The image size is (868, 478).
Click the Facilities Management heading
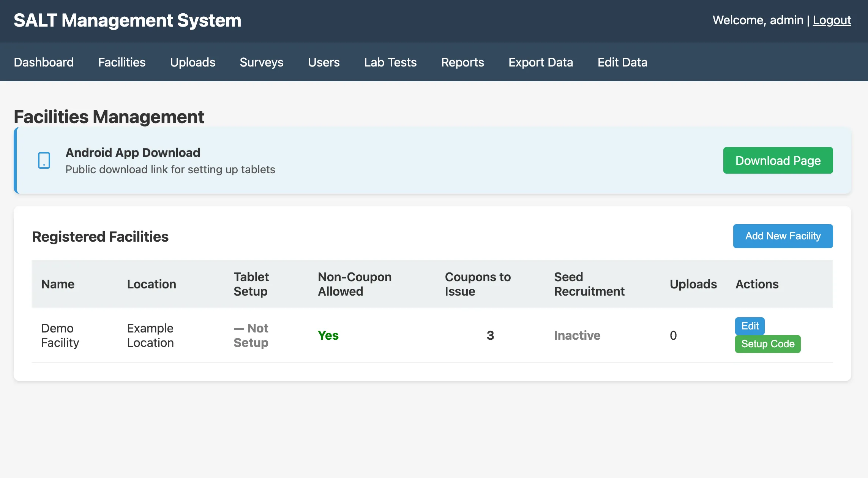point(109,117)
